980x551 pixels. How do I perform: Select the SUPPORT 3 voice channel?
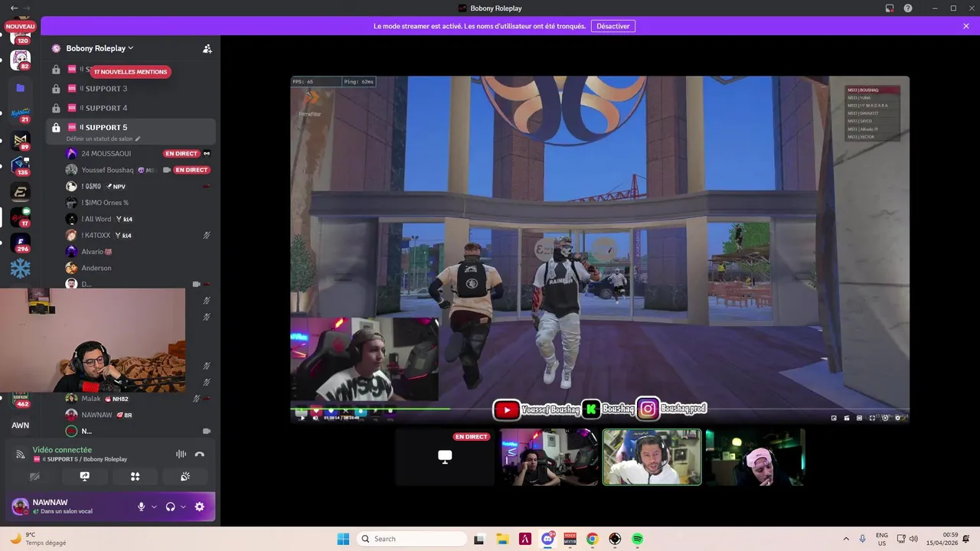pyautogui.click(x=130, y=89)
